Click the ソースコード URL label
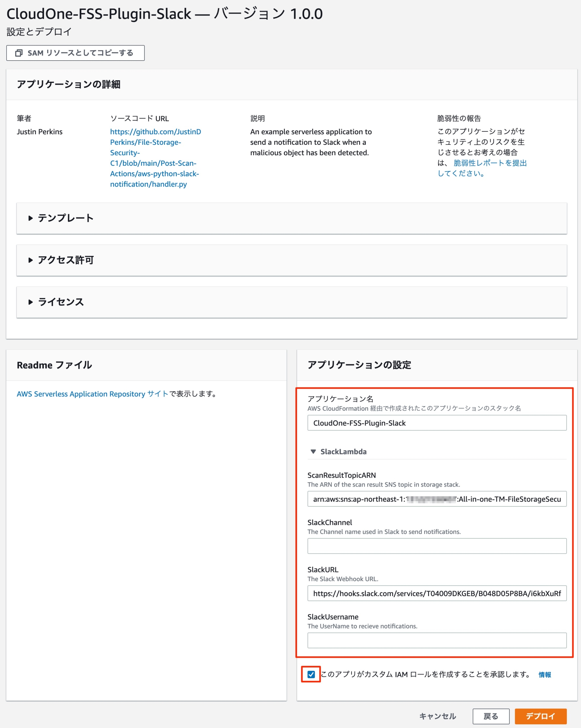Screen dimensions: 581x728 click(x=140, y=119)
